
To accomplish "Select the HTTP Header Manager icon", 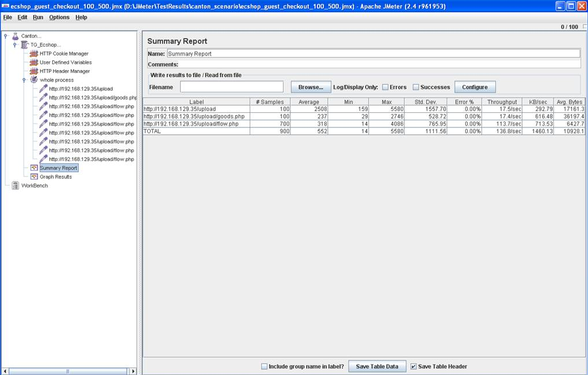I will pyautogui.click(x=34, y=71).
